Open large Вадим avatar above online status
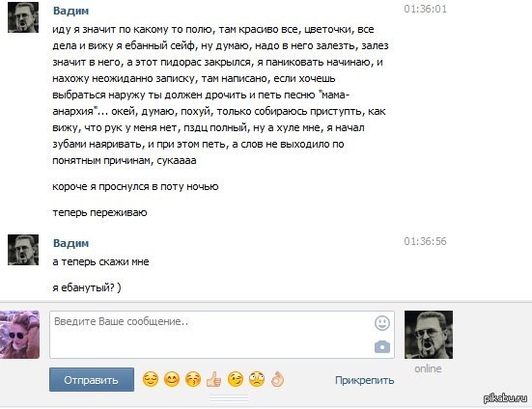This screenshot has width=532, height=409. coord(429,335)
